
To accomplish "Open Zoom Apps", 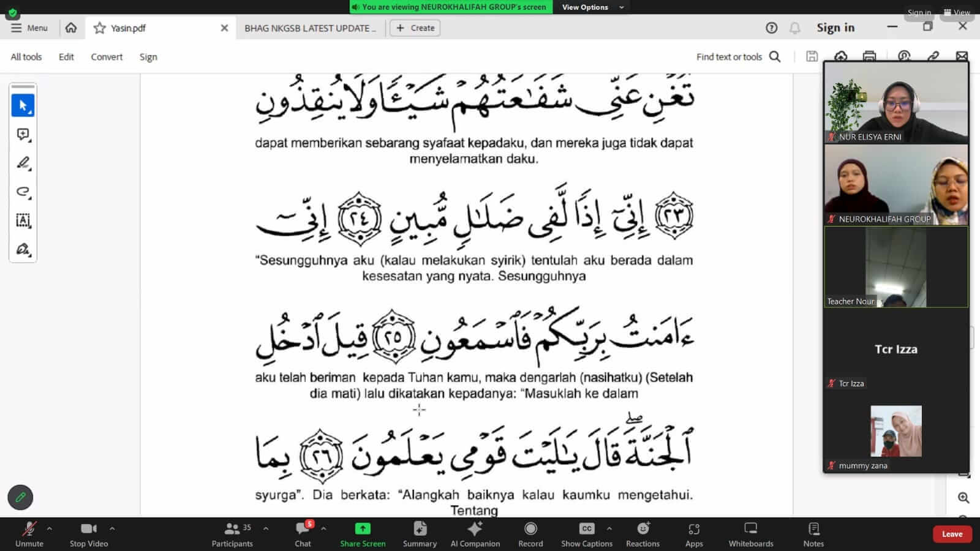I will pos(694,534).
